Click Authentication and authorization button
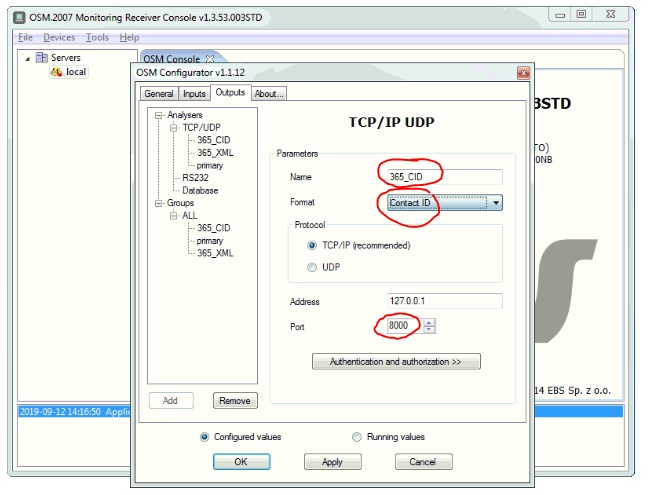 tap(395, 361)
